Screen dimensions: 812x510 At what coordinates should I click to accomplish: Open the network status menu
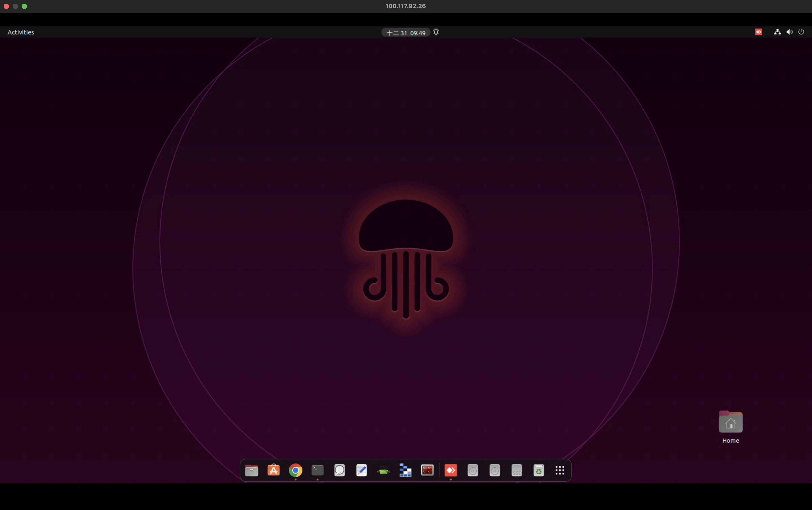777,32
